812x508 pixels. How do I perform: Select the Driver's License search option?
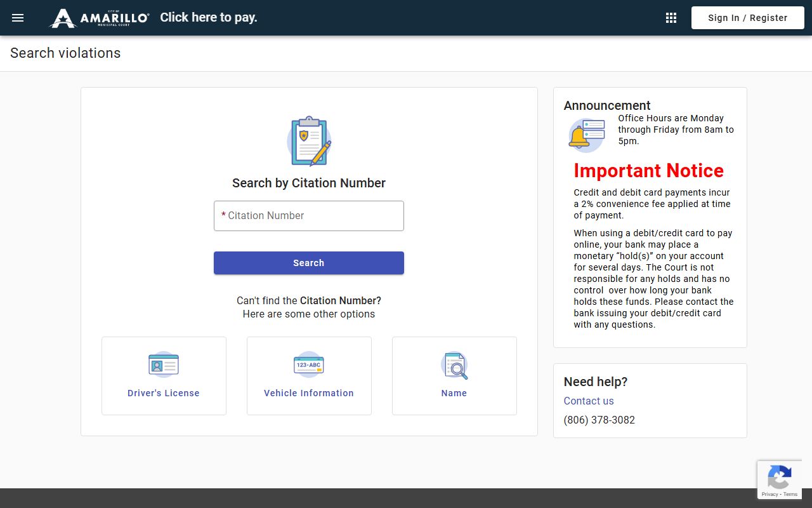coord(164,376)
